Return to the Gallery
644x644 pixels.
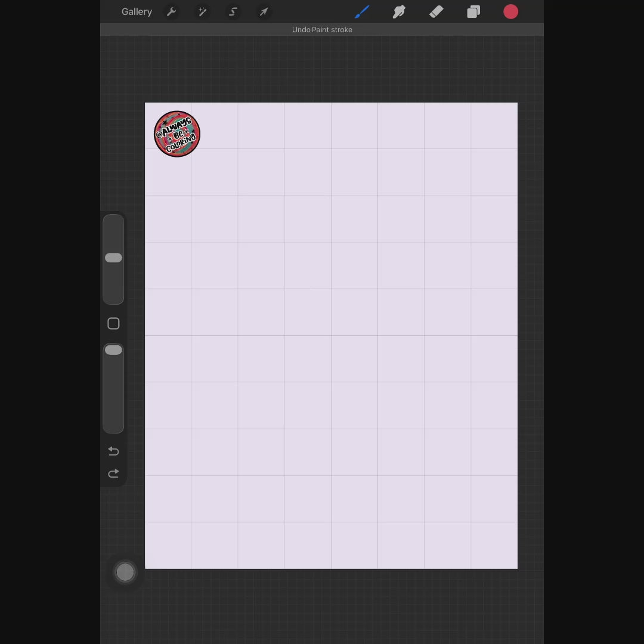[x=137, y=12]
